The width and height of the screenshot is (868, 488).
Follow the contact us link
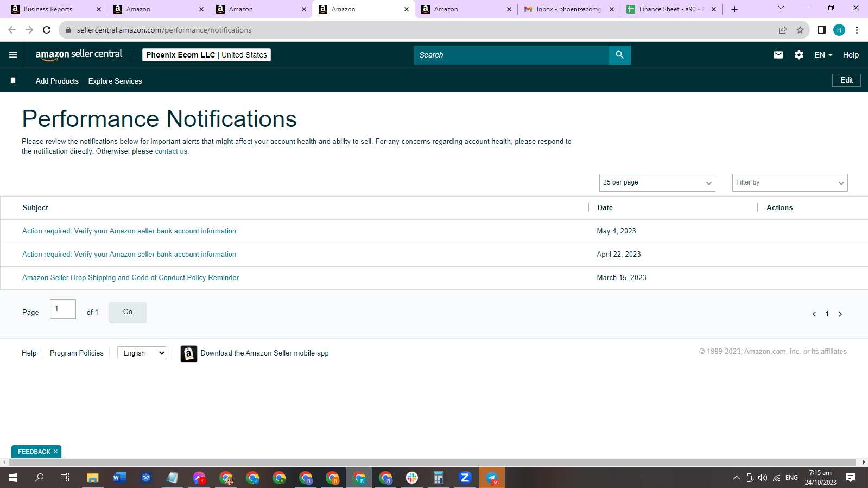171,151
